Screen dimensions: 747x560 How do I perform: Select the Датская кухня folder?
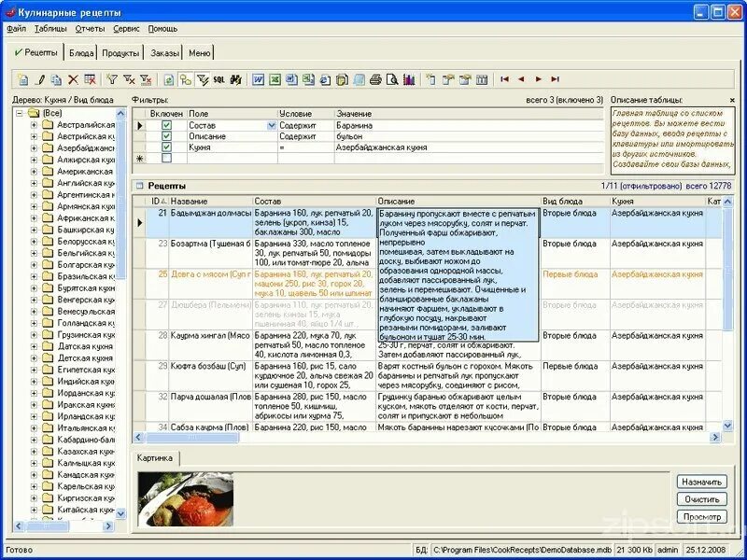[78, 346]
